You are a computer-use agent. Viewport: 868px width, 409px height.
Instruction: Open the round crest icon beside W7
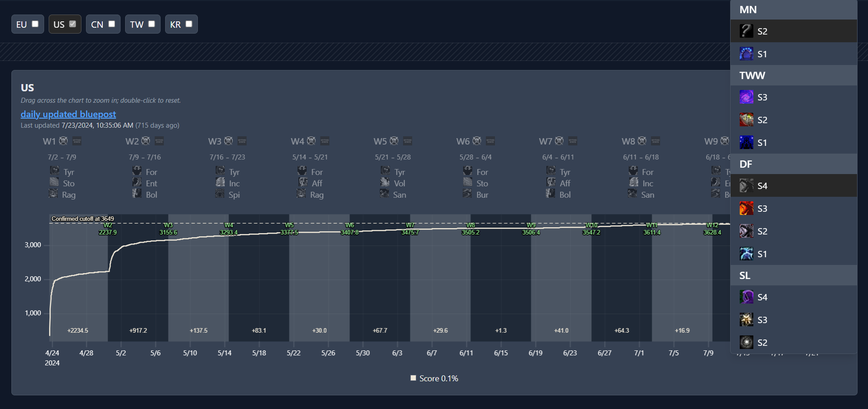click(560, 141)
